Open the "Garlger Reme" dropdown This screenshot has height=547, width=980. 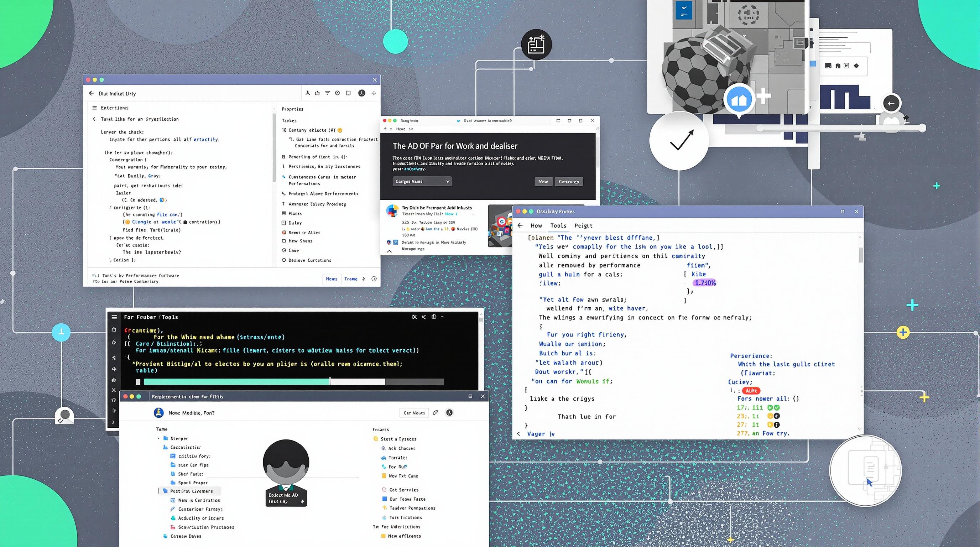pos(422,182)
